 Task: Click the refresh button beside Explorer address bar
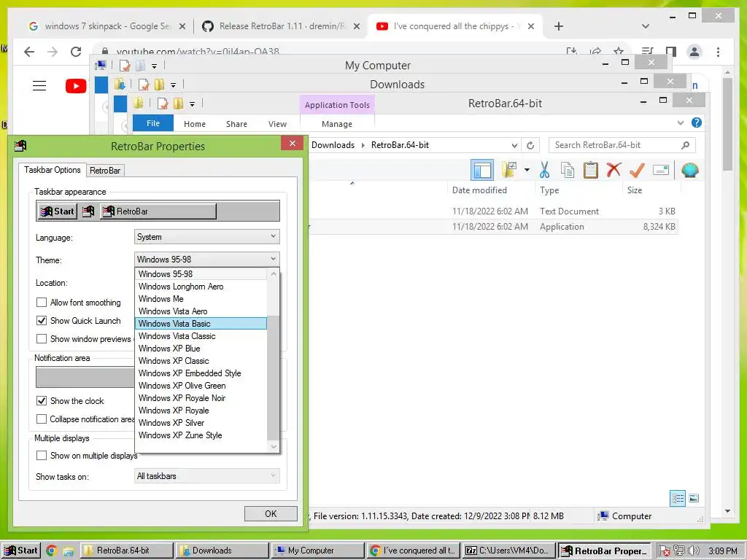pos(530,145)
